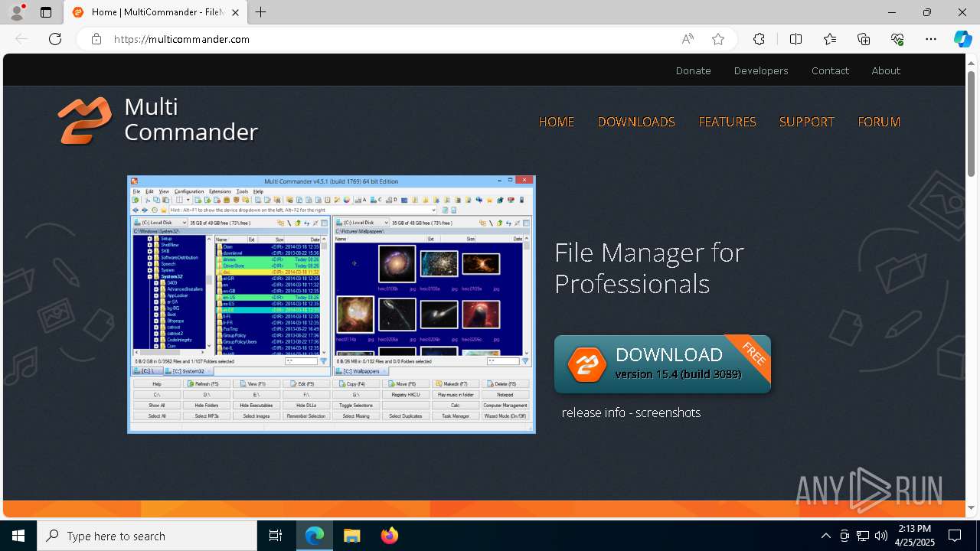Viewport: 980px width, 551px height.
Task: Toggle Split screen icon
Action: click(x=795, y=39)
